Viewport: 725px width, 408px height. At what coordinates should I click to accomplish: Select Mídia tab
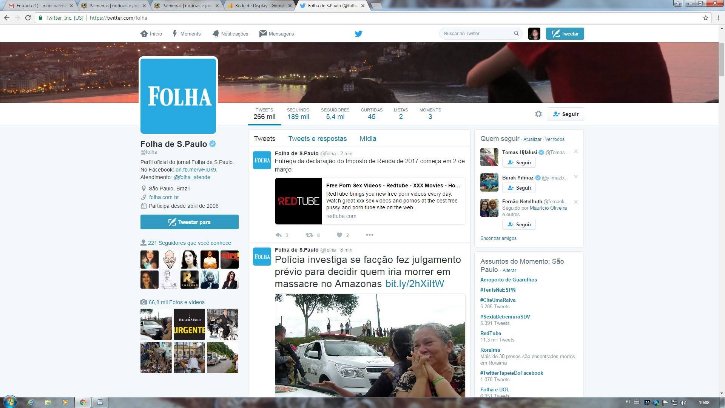click(x=368, y=138)
